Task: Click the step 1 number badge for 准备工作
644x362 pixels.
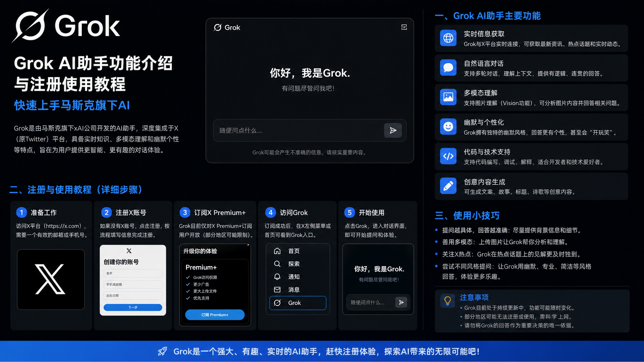Action: (21, 212)
